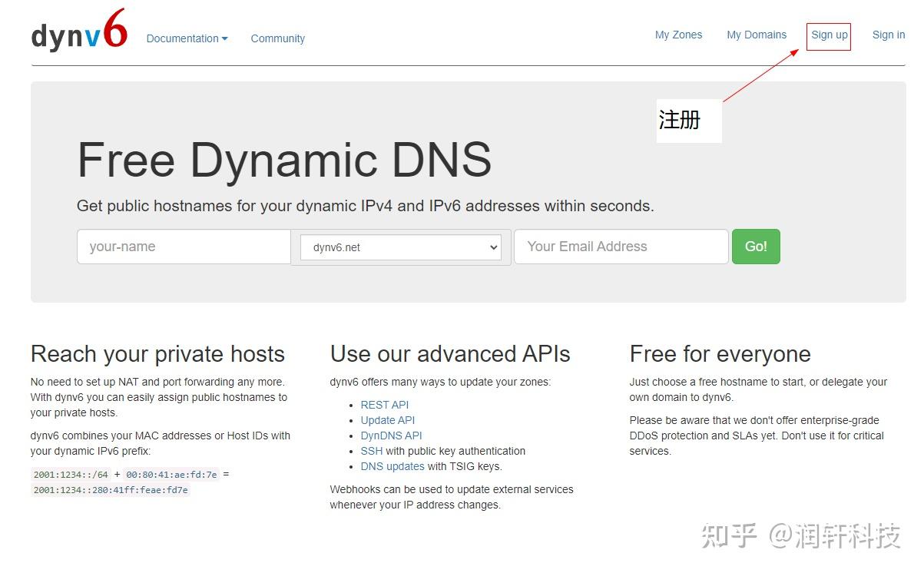This screenshot has width=924, height=573.
Task: Click the Your Email Address field
Action: pos(621,247)
